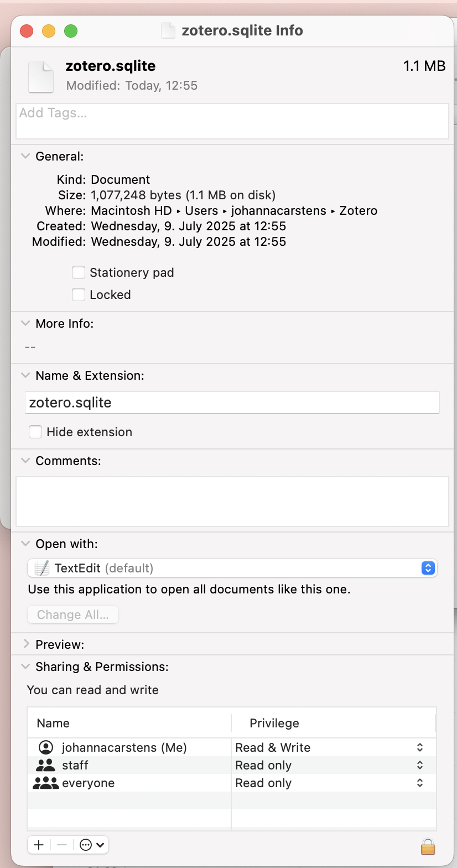Collapse the More Info section

[x=25, y=323]
